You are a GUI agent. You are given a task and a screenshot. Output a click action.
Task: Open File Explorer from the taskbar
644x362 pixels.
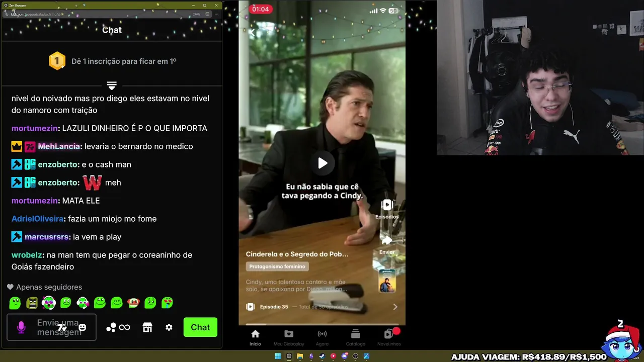point(300,356)
